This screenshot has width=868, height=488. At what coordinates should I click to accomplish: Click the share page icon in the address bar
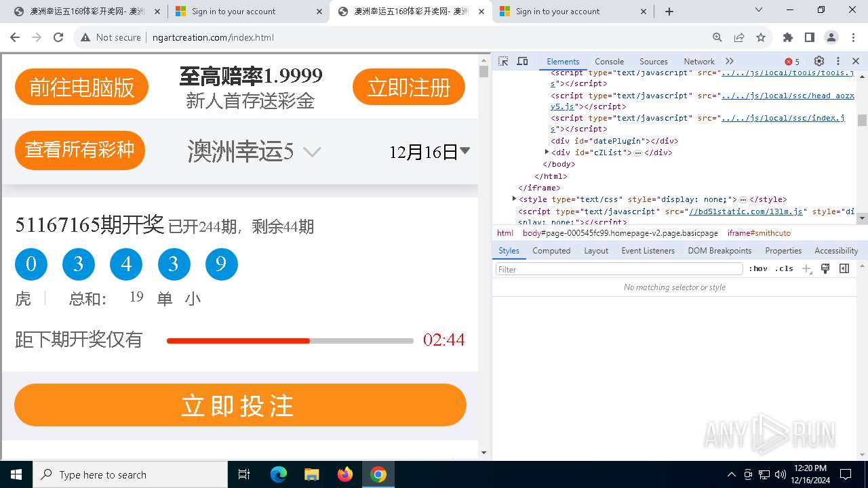click(739, 37)
